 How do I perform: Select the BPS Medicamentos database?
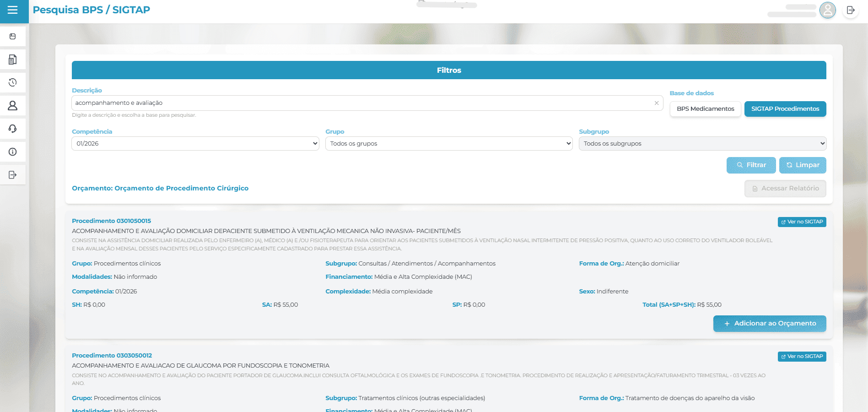(706, 109)
